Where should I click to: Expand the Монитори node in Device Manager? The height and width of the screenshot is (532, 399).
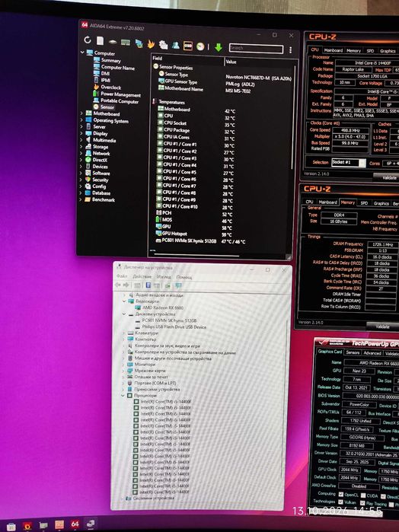[x=123, y=365]
